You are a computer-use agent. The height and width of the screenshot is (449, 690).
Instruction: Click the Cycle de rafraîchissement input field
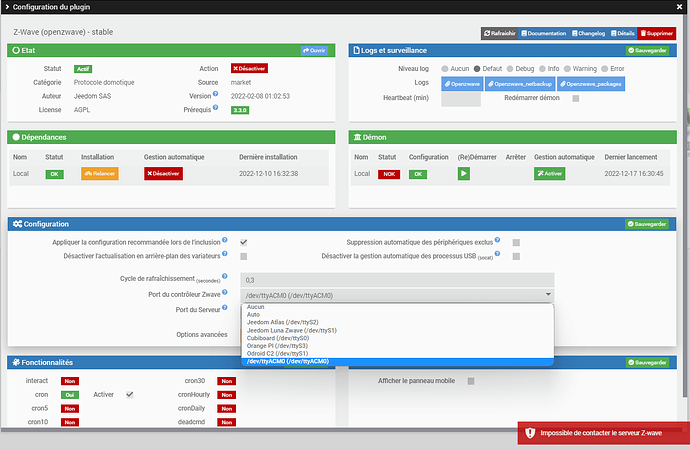click(397, 280)
